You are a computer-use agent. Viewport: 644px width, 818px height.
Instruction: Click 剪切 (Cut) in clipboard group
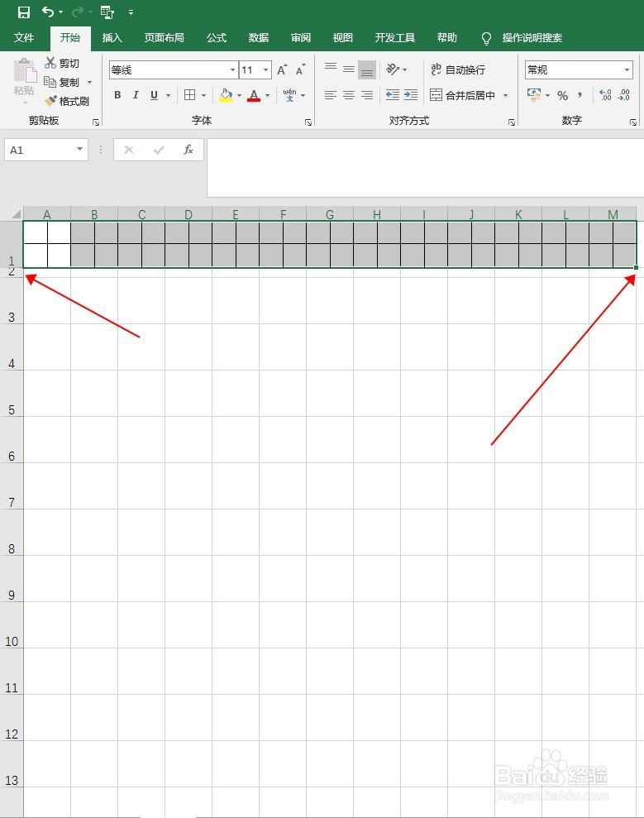(x=62, y=63)
